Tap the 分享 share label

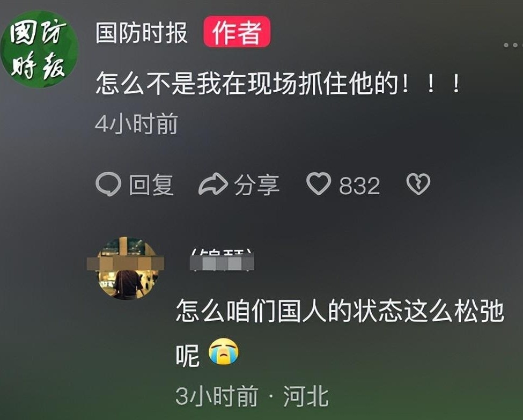coord(256,185)
